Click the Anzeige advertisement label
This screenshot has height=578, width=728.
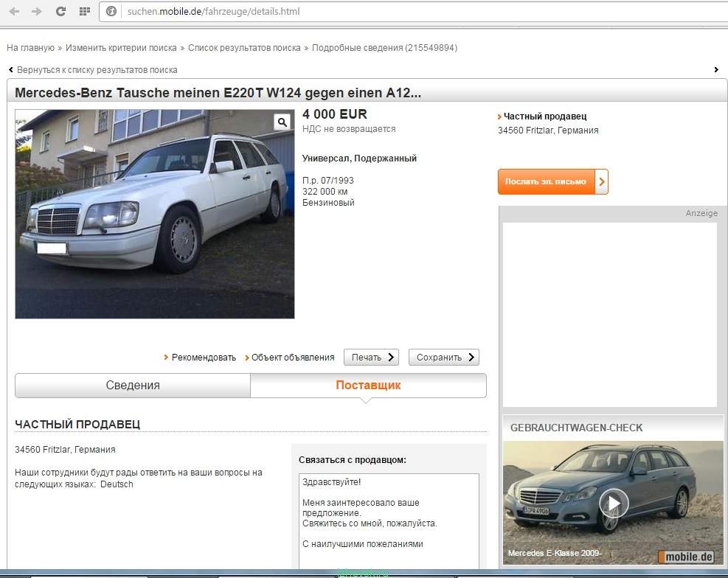pos(701,213)
